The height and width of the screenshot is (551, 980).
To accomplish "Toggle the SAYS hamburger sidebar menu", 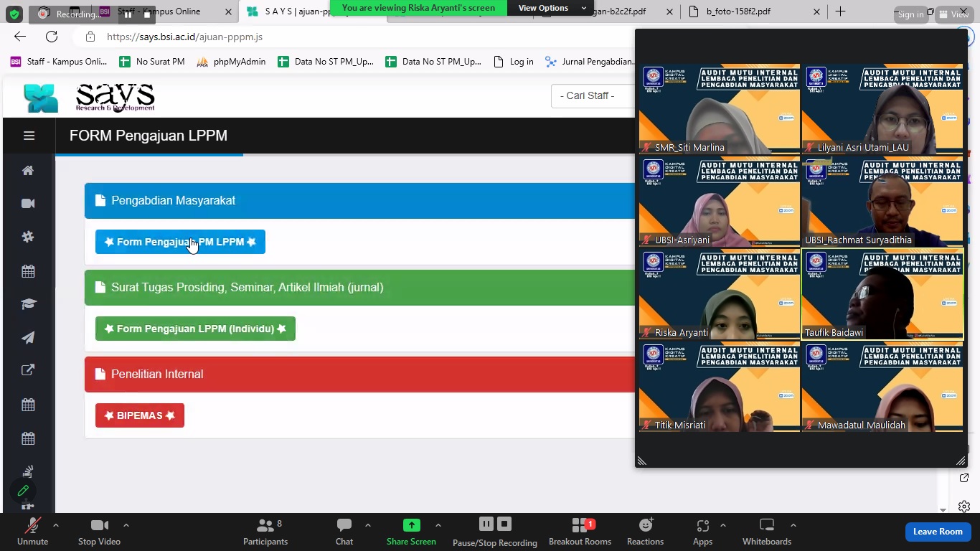I will point(29,136).
